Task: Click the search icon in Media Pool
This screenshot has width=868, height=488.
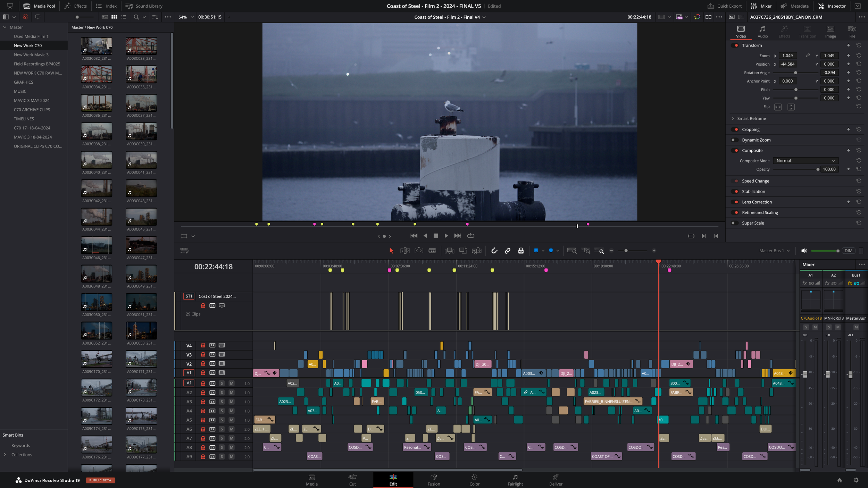Action: pos(136,17)
